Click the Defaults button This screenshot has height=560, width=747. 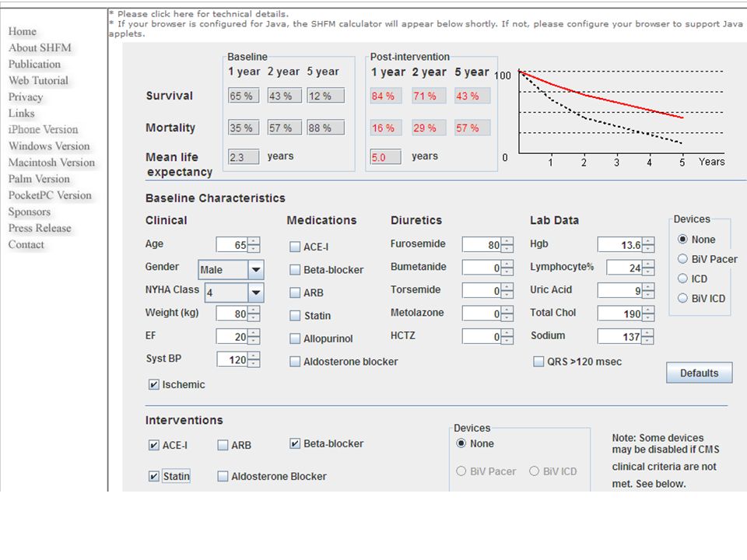(x=699, y=373)
